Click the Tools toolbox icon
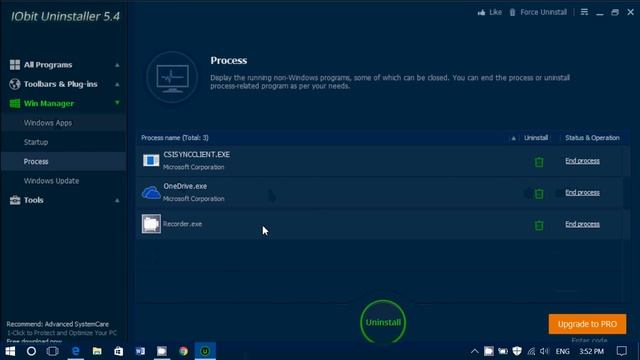This screenshot has height=360, width=640. (15, 200)
